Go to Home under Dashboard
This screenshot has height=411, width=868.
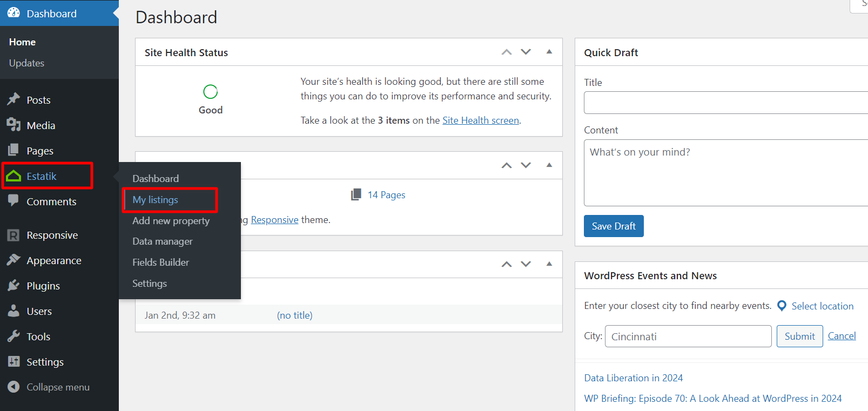point(22,42)
